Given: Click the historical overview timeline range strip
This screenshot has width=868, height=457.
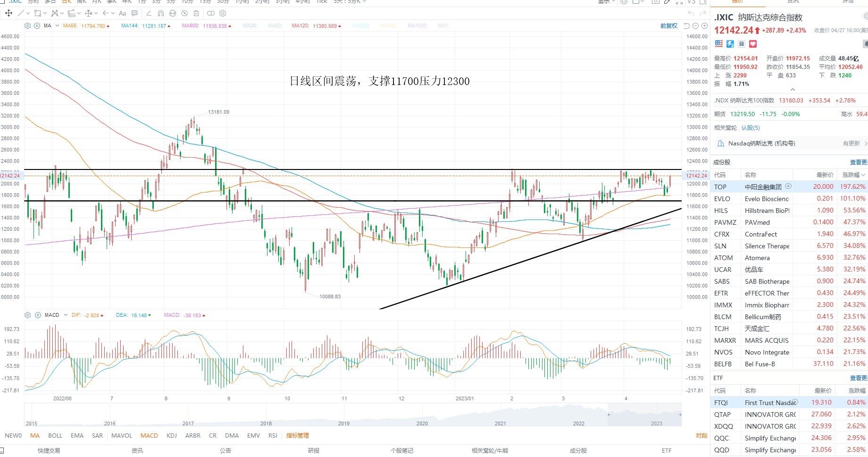Looking at the screenshot, I should 353,415.
